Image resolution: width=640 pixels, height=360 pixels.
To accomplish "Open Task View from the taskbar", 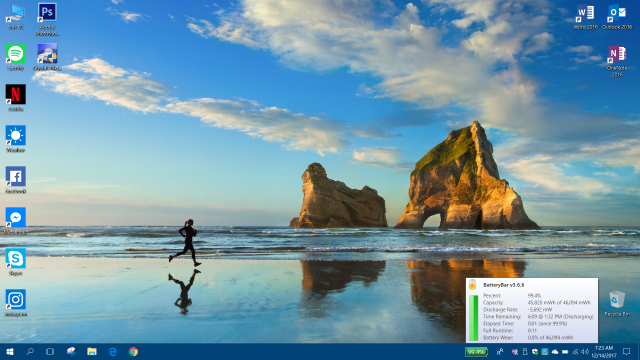I will click(x=50, y=351).
